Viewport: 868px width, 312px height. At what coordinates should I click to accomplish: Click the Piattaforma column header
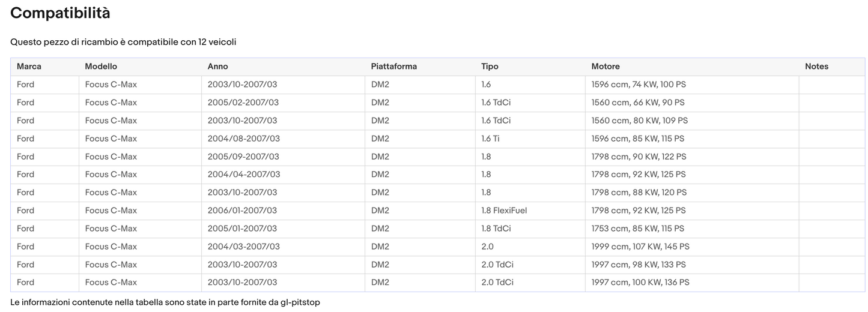[393, 67]
